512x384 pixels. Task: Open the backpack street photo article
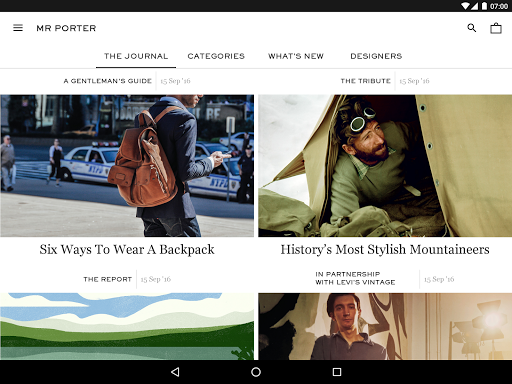pyautogui.click(x=127, y=166)
